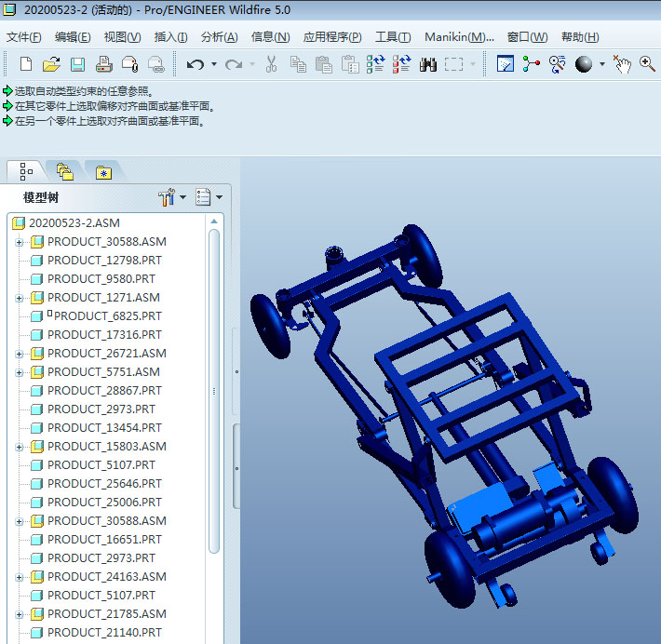Image resolution: width=661 pixels, height=644 pixels.
Task: Click the red Regeneration manager icon
Action: click(x=401, y=64)
